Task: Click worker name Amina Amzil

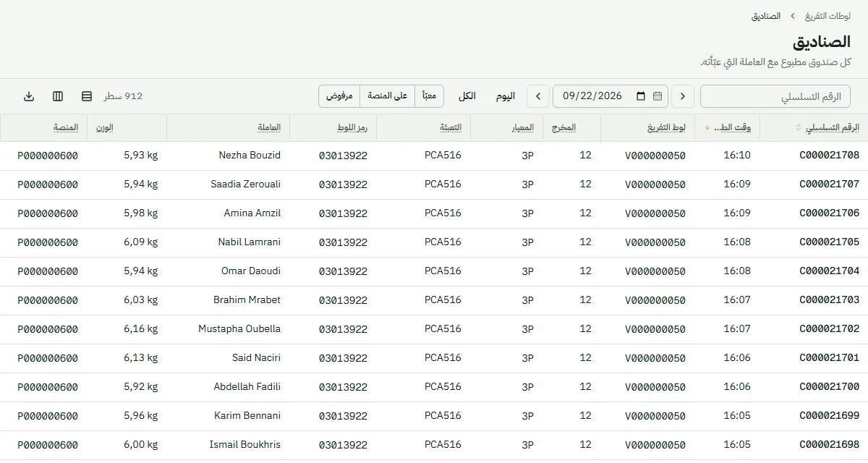Action: pyautogui.click(x=252, y=213)
